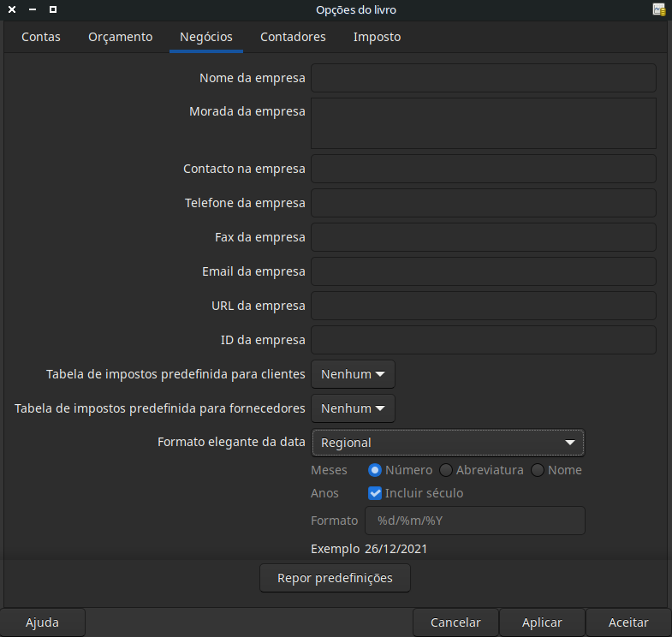Go to the Contadores tab

(x=293, y=37)
